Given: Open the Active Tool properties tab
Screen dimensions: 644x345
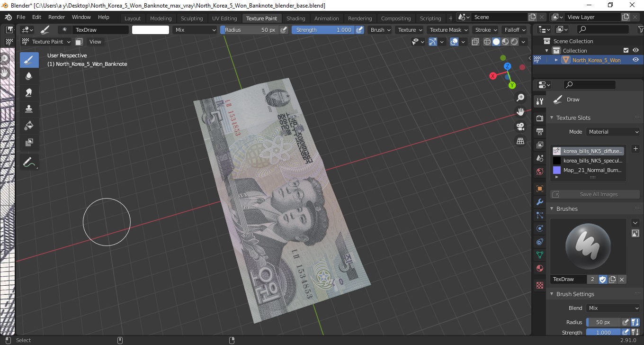Looking at the screenshot, I should (x=539, y=101).
